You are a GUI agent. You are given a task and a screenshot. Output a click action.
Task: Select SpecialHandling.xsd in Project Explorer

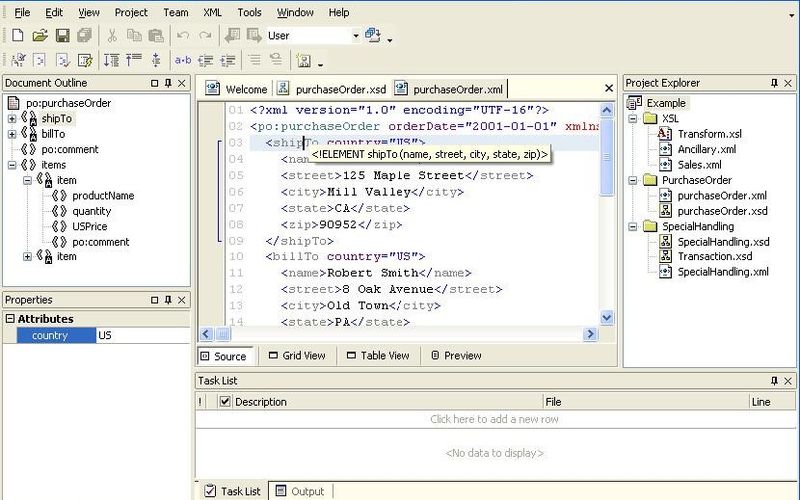[x=723, y=242]
